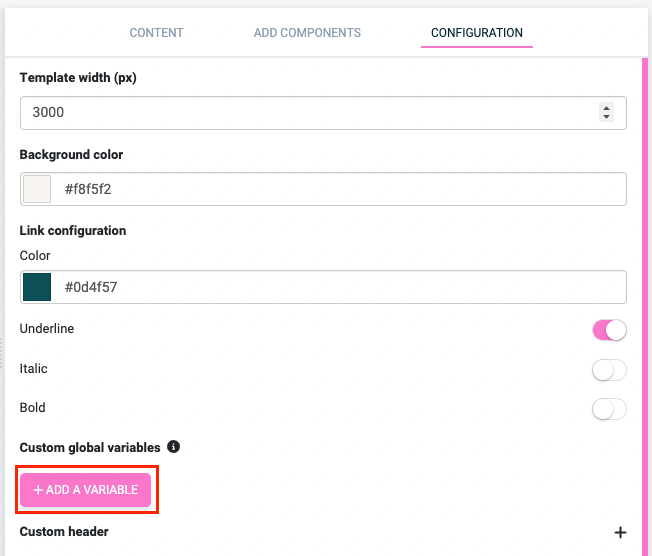
Task: Enable the Italic toggle
Action: (x=609, y=370)
